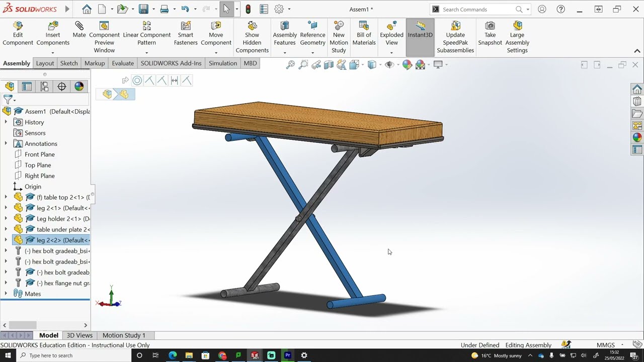Expand the Leg holder 2<1> component
This screenshot has height=362, width=644.
6,219
